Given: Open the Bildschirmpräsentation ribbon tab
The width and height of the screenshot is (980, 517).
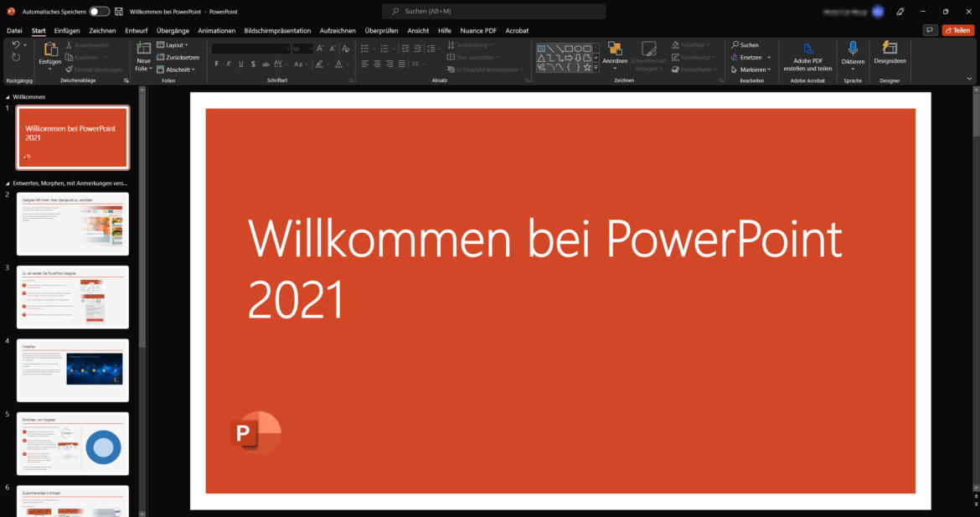Looking at the screenshot, I should (x=277, y=30).
